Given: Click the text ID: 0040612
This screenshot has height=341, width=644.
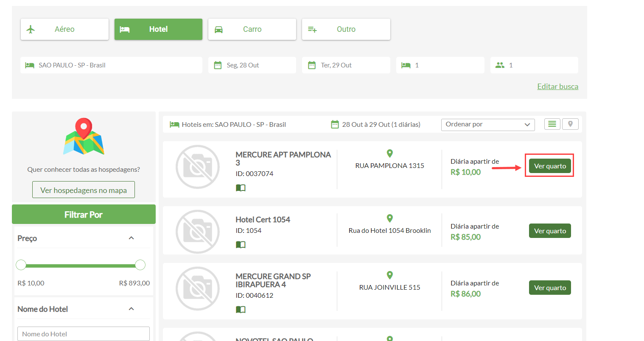Looking at the screenshot, I should [254, 296].
